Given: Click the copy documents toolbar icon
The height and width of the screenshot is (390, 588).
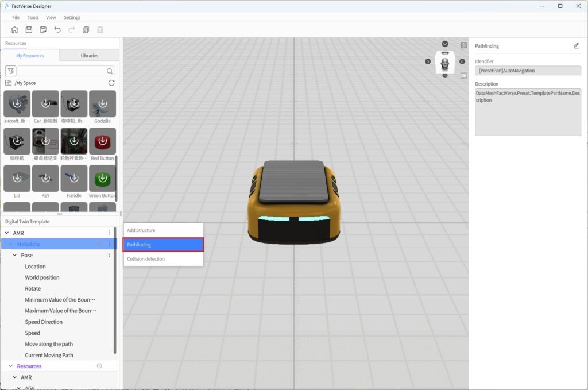Looking at the screenshot, I should tap(86, 30).
